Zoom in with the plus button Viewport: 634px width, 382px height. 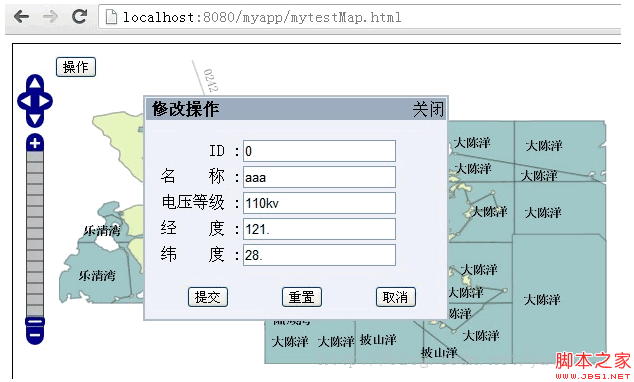pos(35,143)
